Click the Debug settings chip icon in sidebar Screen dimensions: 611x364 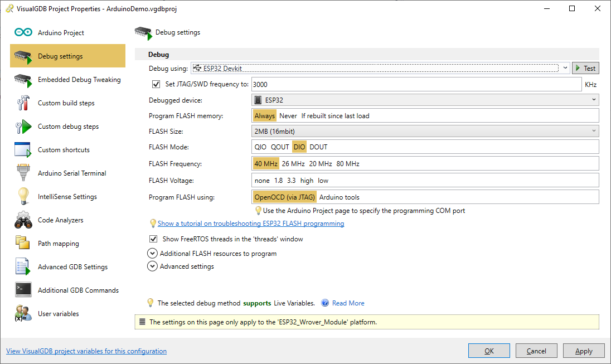tap(23, 56)
